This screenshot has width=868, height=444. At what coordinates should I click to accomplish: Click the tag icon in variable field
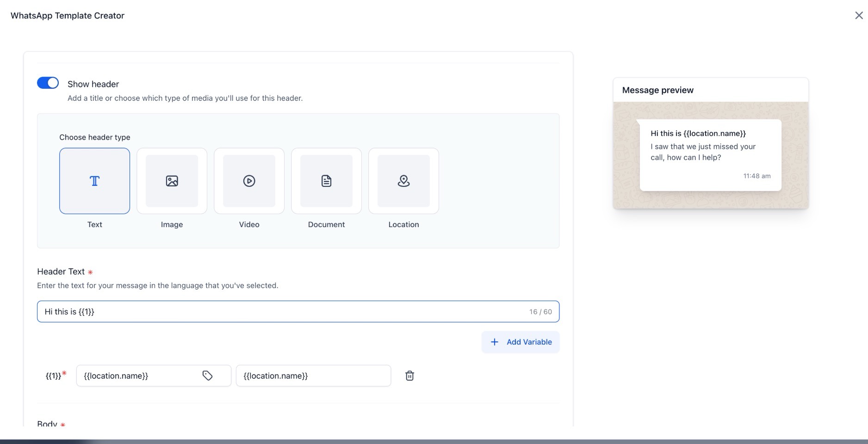(207, 376)
